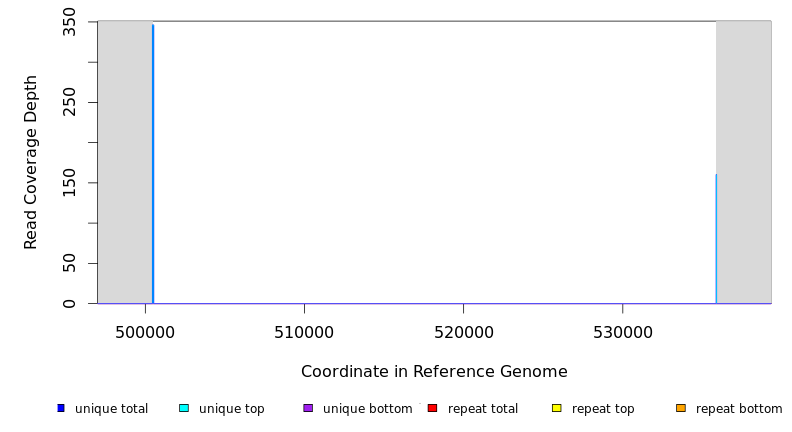Click the left gray shaded flanking region
Screen dimensions: 792x432
(x=124, y=160)
